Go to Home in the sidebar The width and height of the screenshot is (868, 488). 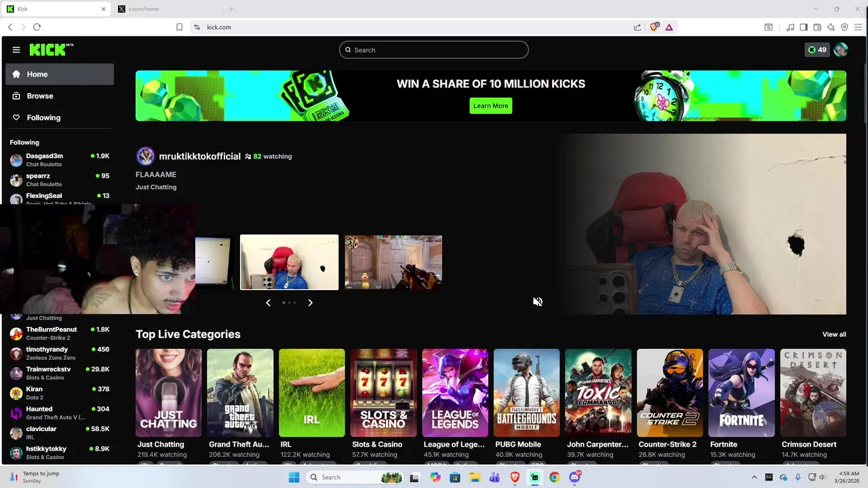60,74
